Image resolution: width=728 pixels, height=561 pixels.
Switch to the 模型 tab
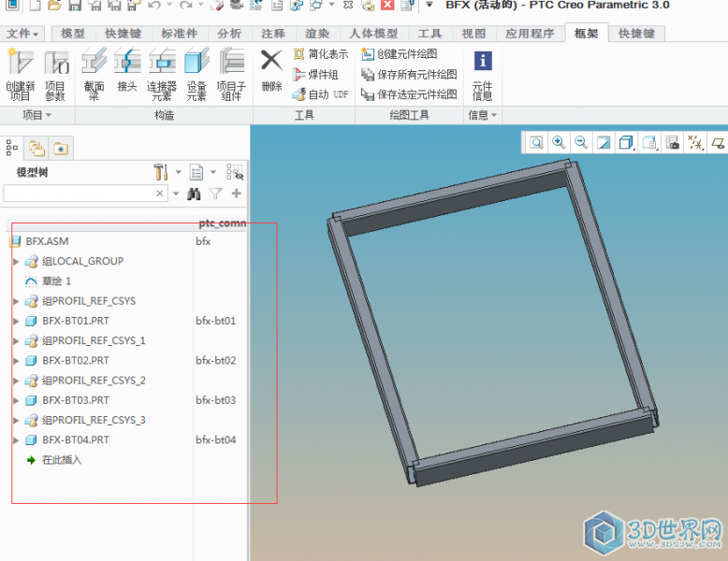(72, 34)
